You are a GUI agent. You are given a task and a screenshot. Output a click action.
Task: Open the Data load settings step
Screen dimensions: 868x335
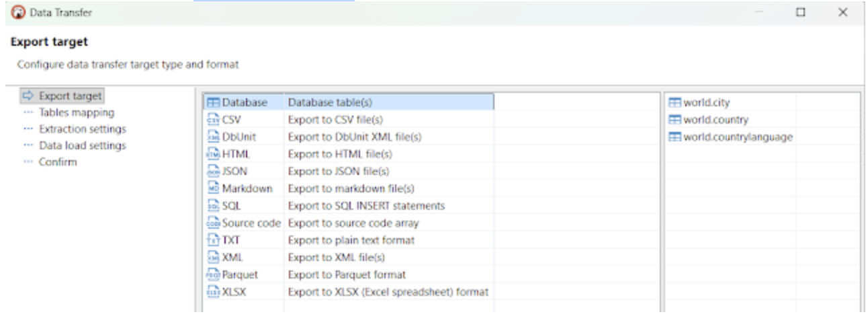(x=82, y=145)
